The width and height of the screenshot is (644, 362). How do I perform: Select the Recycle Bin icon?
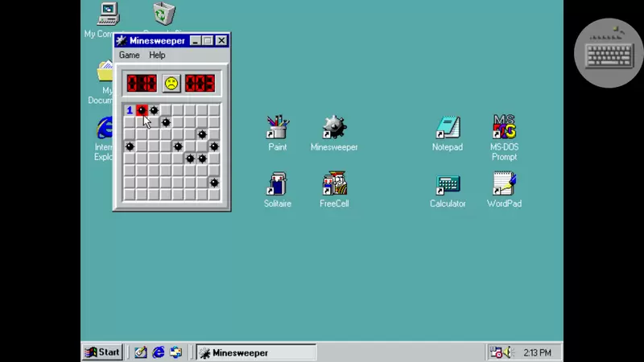(x=164, y=14)
